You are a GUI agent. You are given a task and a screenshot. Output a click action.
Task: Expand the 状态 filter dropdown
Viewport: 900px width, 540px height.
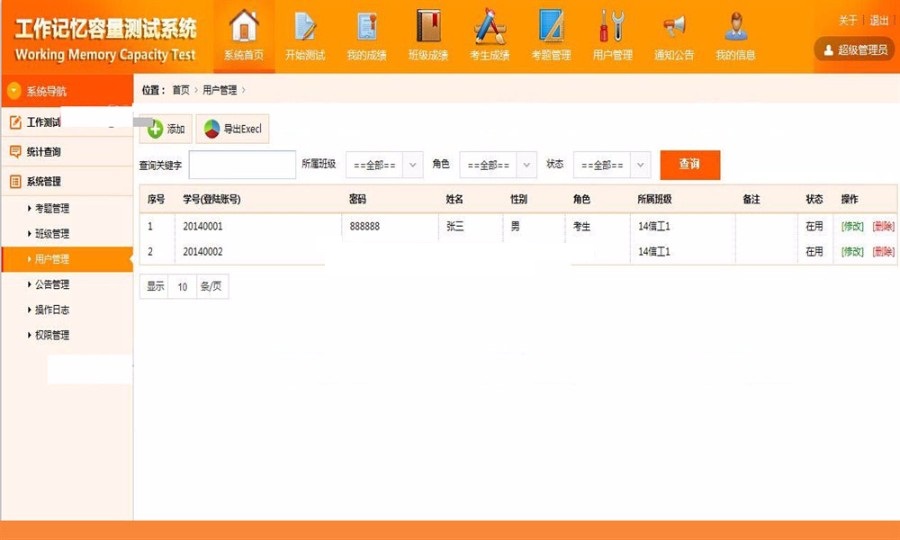(x=612, y=165)
